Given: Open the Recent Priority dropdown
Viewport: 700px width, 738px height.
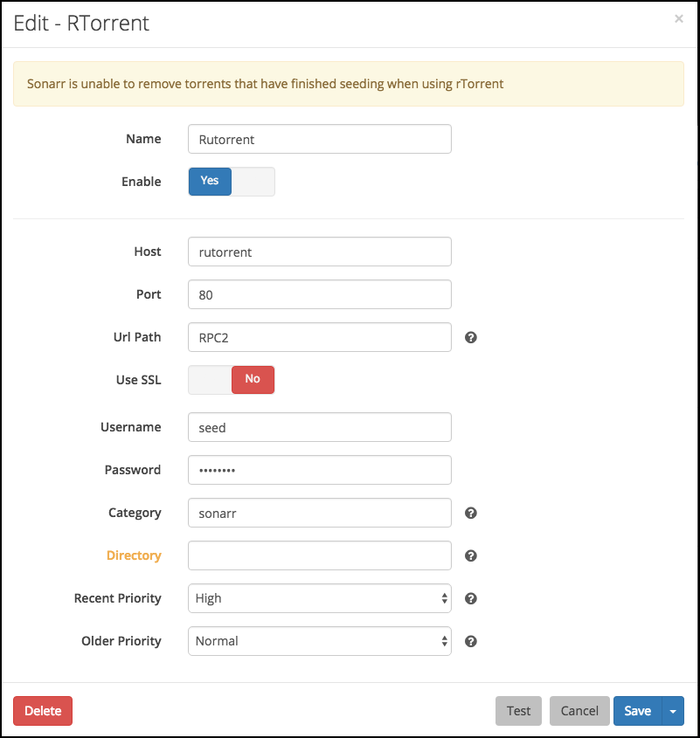Looking at the screenshot, I should pyautogui.click(x=319, y=598).
